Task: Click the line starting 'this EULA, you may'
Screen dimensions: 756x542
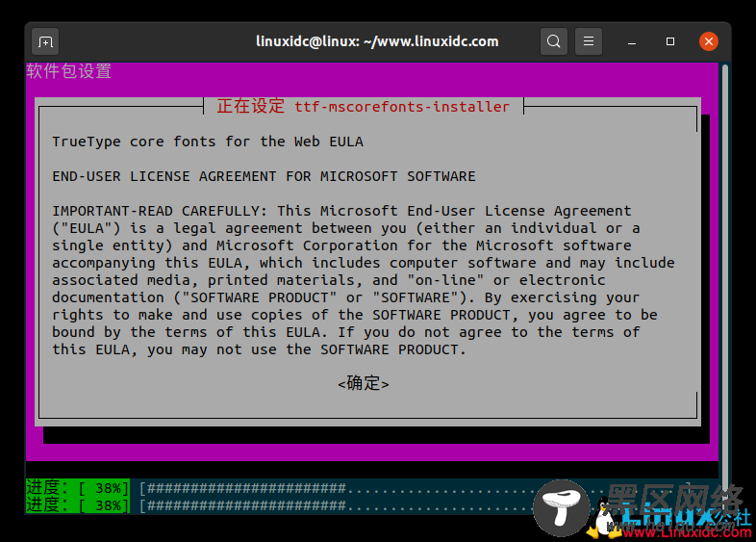Action: [260, 349]
